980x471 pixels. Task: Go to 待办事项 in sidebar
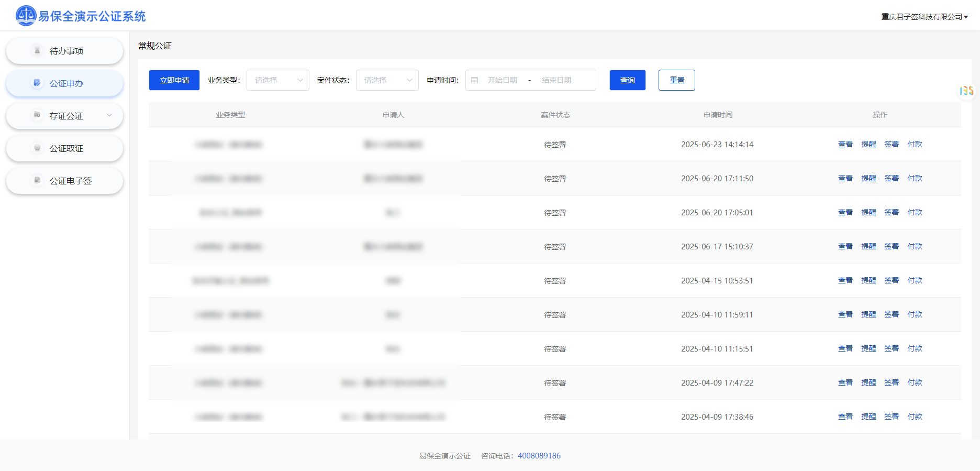click(x=66, y=51)
